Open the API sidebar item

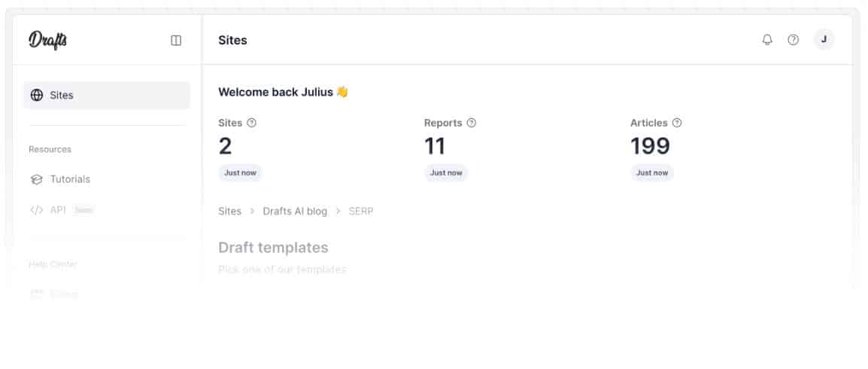coord(58,210)
